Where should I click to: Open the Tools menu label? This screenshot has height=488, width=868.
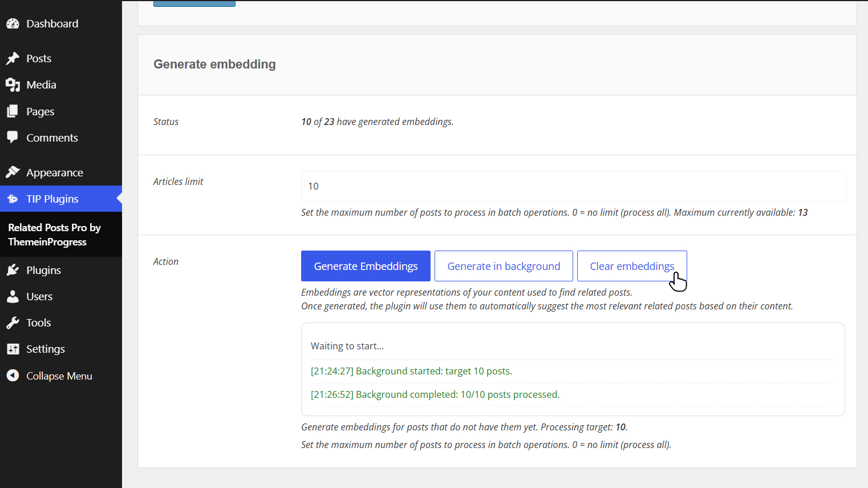39,322
